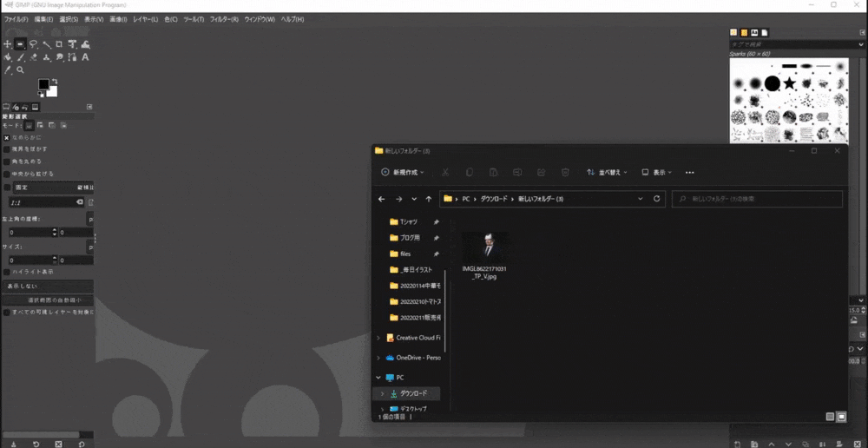Enable the ハイライト表示 checkbox
Screen dimensions: 868x448
tap(7, 272)
